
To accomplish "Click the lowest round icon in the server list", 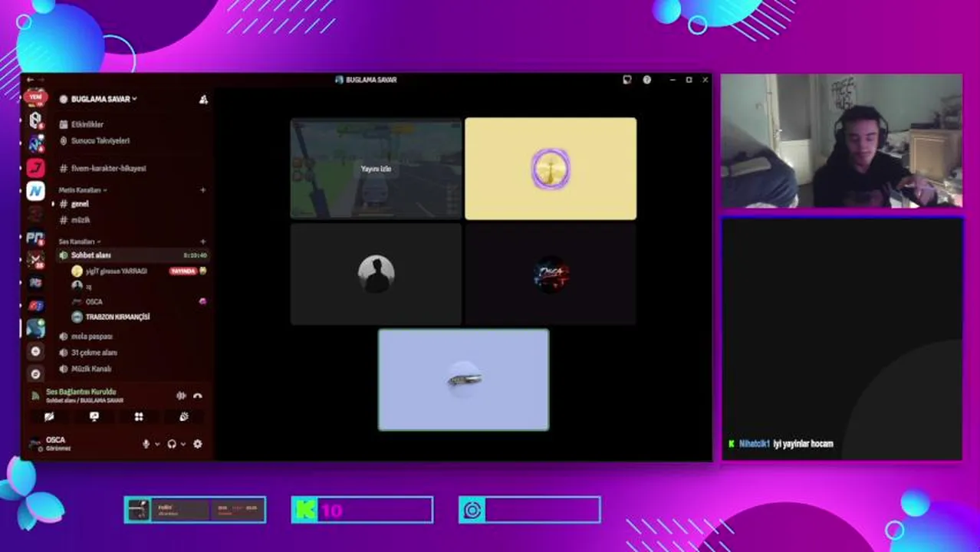I will coord(35,373).
